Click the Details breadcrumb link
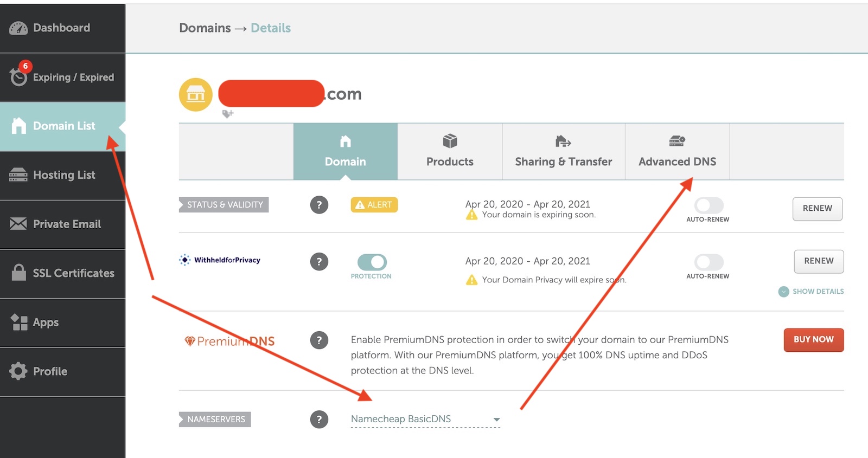This screenshot has width=868, height=458. click(271, 28)
